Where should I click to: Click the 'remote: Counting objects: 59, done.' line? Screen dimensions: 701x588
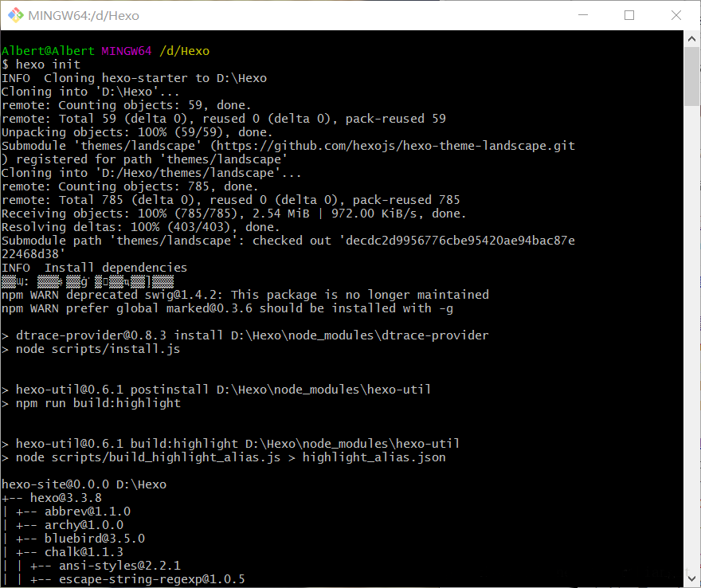tap(126, 105)
